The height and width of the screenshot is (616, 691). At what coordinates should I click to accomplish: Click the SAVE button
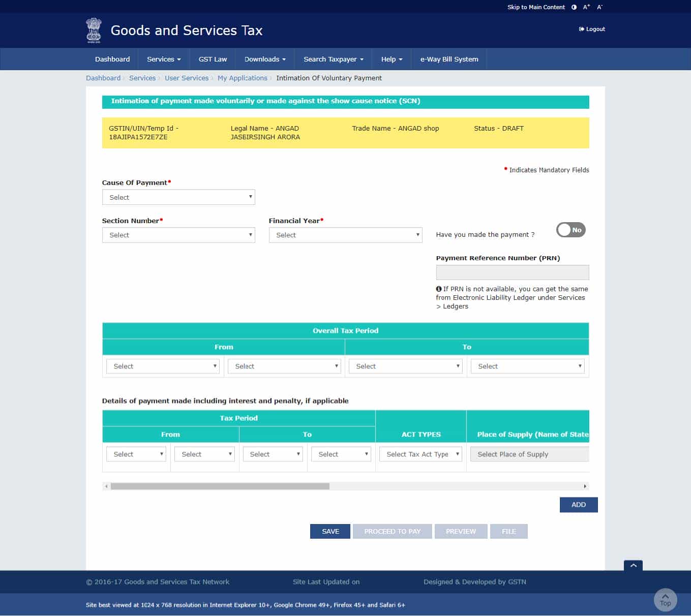(x=331, y=531)
